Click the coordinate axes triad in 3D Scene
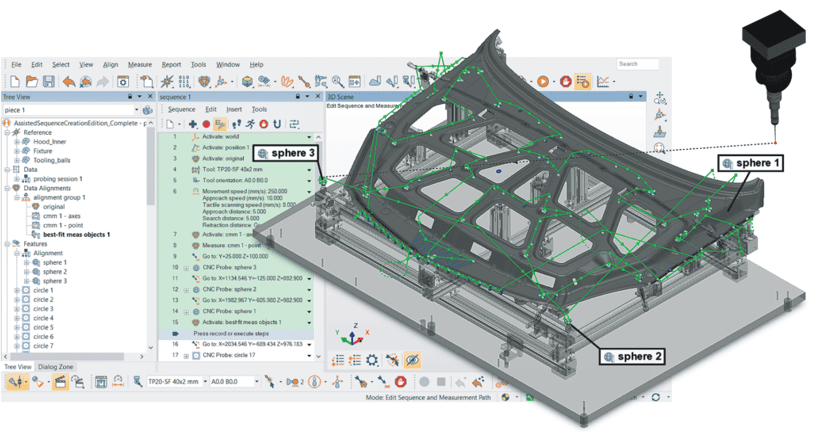 [x=353, y=336]
